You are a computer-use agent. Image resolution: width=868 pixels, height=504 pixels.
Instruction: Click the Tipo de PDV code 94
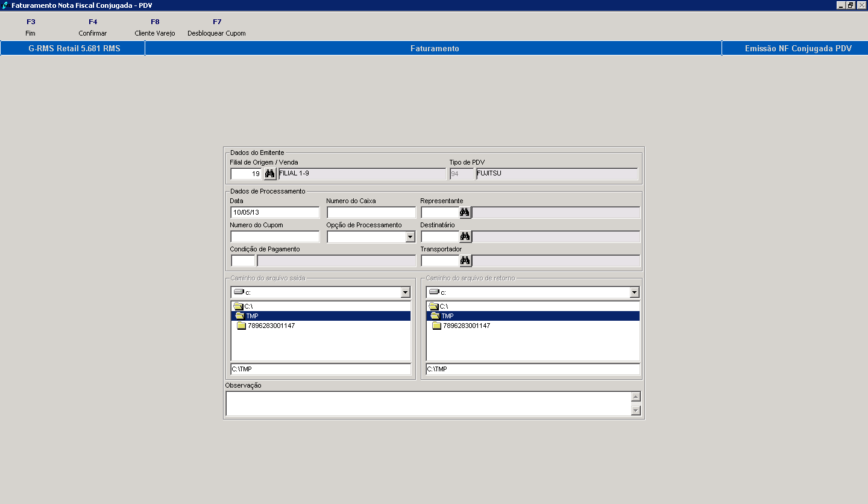click(x=462, y=174)
